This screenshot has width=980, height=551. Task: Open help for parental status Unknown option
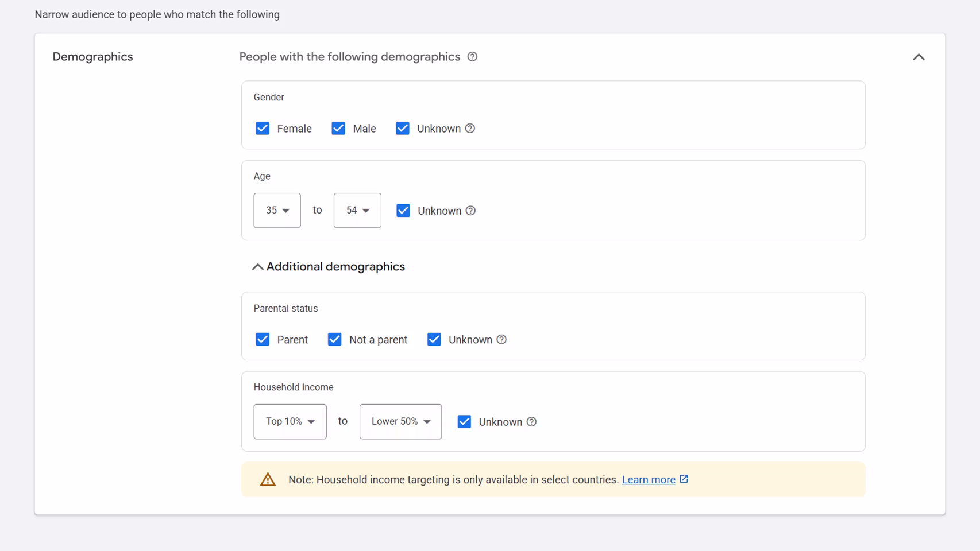[x=502, y=339]
